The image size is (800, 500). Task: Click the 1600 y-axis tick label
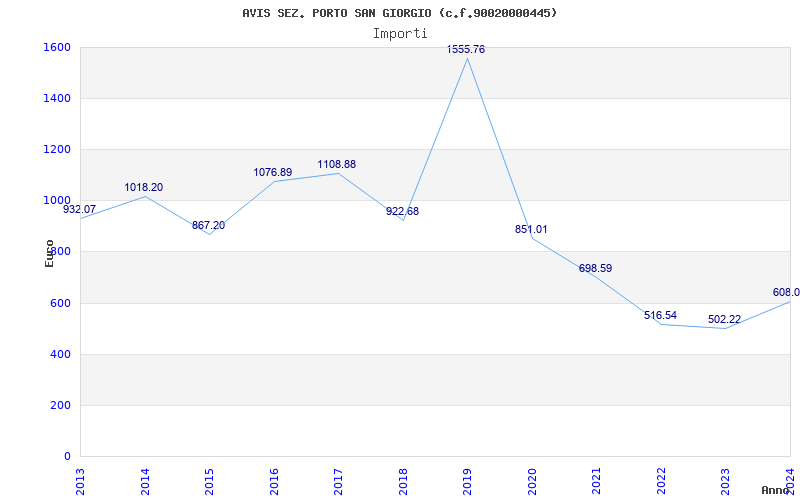(x=57, y=47)
